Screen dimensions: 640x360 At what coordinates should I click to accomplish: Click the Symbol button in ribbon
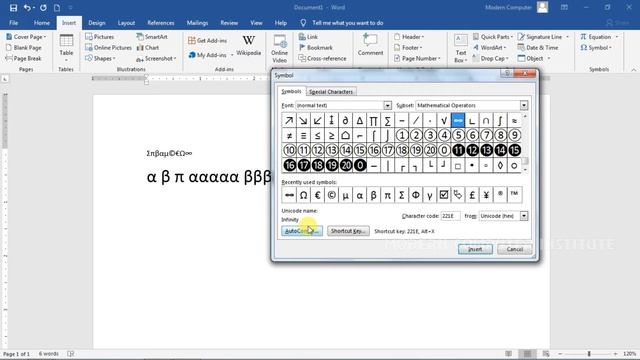[x=596, y=48]
